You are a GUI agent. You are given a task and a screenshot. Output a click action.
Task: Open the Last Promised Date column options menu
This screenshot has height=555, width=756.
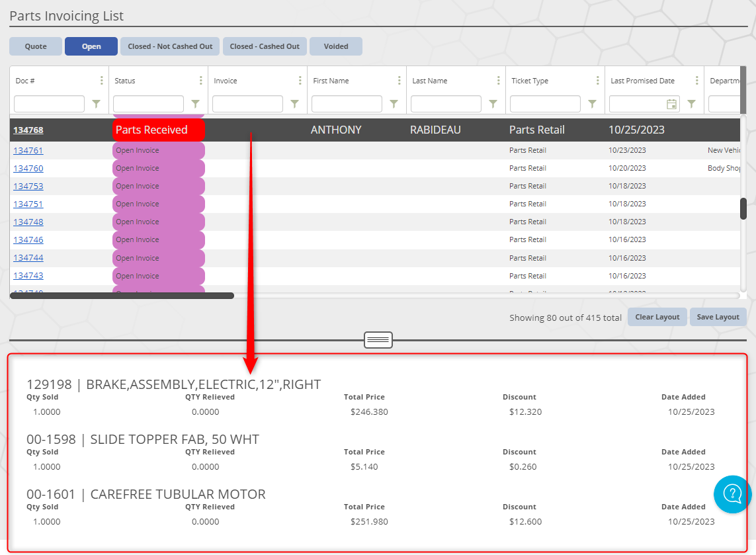click(696, 81)
